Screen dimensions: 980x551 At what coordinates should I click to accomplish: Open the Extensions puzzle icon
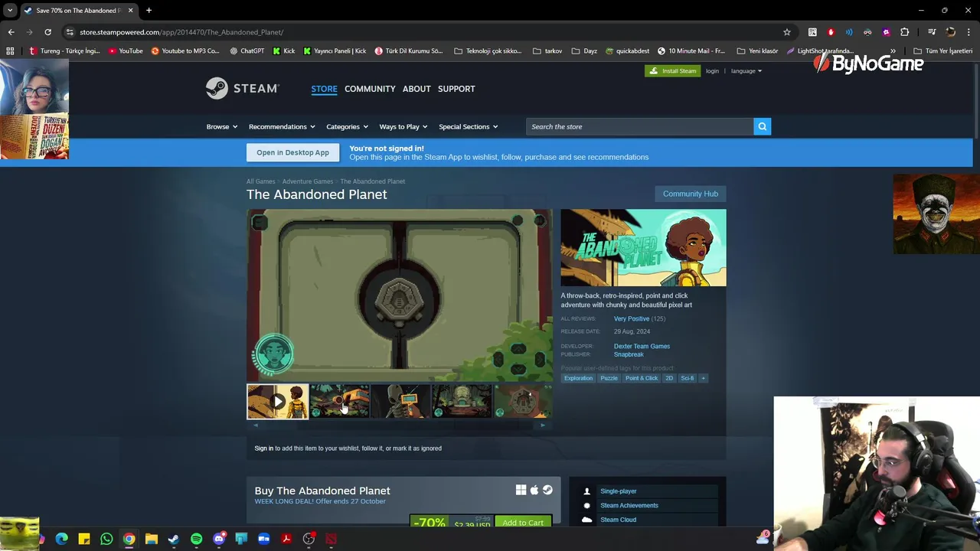point(904,32)
